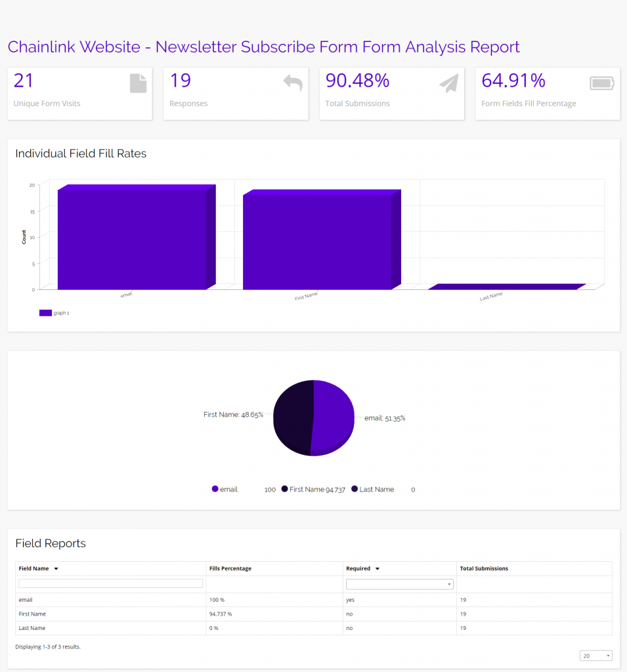Click the paper plane icon on Total Submissions card
This screenshot has width=627, height=672.
(x=448, y=83)
